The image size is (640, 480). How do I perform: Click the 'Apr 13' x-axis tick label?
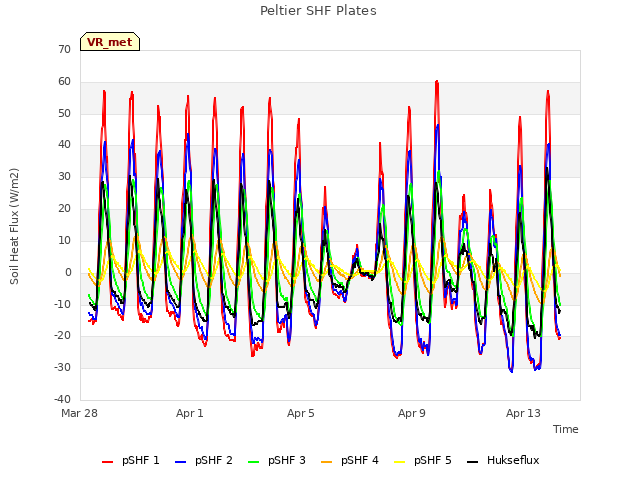(523, 413)
